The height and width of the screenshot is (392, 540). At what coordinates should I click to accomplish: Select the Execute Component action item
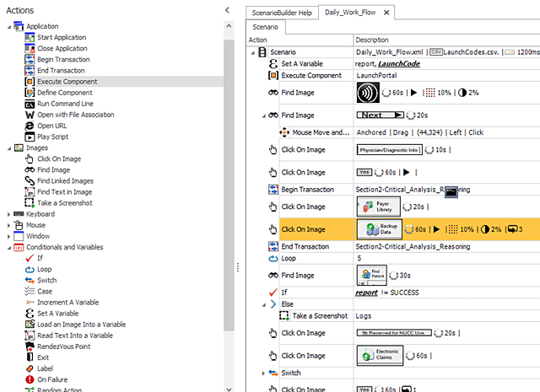tap(67, 82)
